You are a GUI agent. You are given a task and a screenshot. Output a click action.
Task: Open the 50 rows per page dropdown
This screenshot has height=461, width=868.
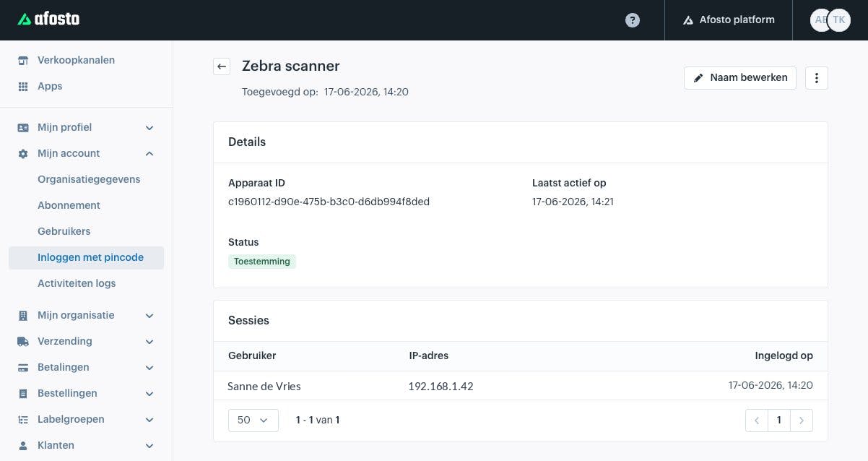click(x=253, y=420)
